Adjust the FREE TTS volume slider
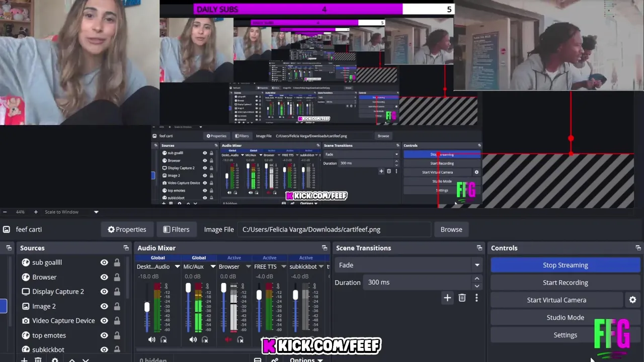 259,296
